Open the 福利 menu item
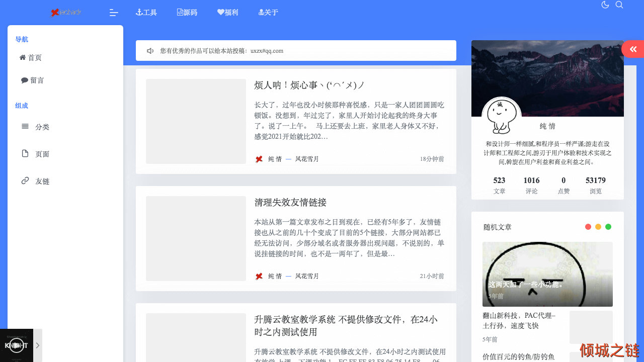Viewport: 644px width, 362px height. 228,13
